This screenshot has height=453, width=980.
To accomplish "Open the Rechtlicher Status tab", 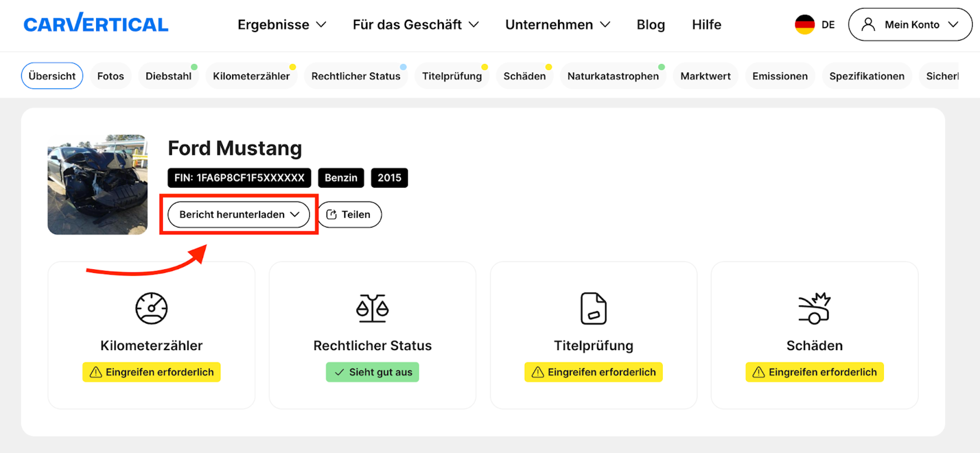I will tap(356, 76).
